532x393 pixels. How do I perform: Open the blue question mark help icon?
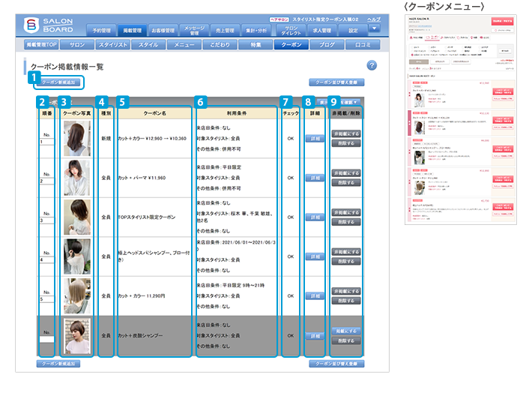coord(372,65)
